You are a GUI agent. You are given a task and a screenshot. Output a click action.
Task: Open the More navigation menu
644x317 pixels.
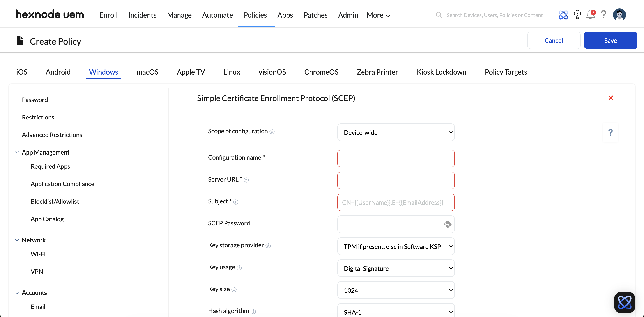[x=378, y=15]
